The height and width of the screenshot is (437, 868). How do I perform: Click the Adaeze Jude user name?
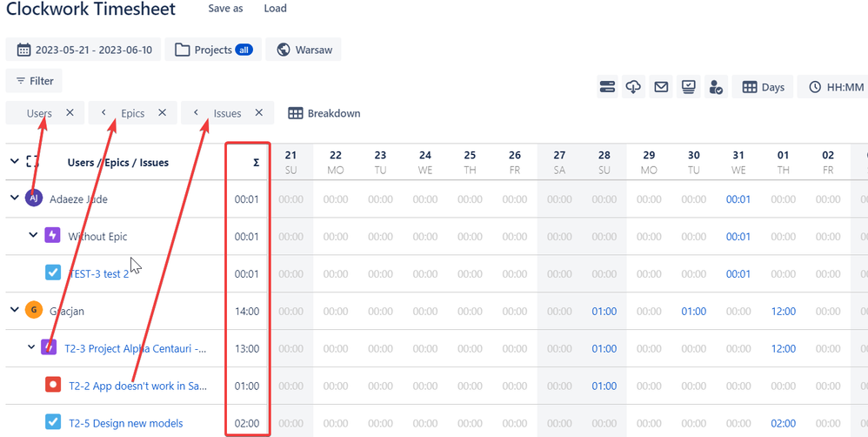78,199
